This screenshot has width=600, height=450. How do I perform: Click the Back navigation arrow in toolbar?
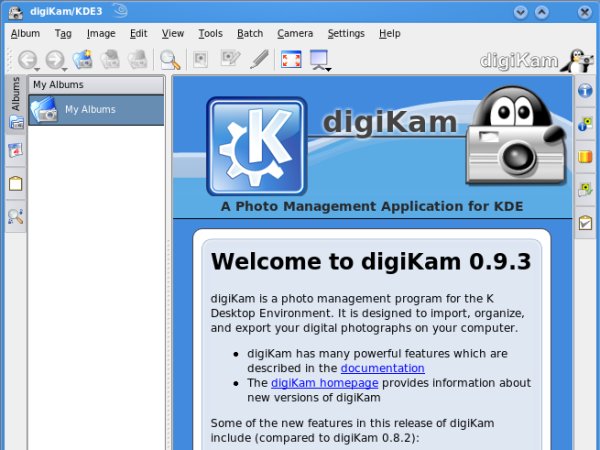click(26, 60)
